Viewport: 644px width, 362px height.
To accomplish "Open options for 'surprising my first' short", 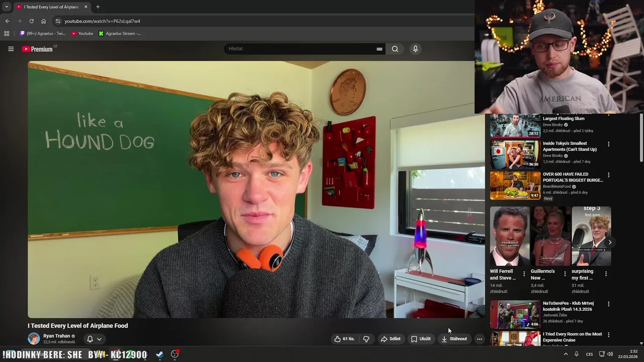I will (606, 274).
